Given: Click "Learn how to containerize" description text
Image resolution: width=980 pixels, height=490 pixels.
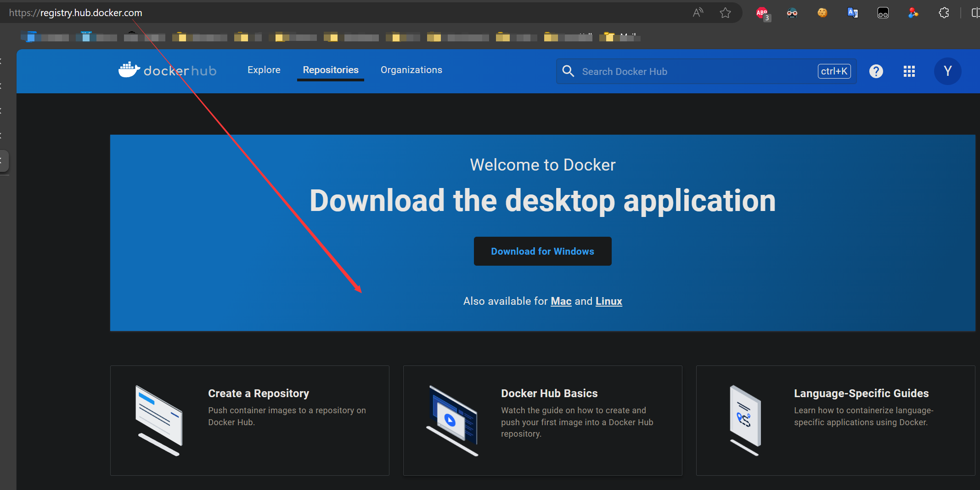Looking at the screenshot, I should click(x=863, y=416).
